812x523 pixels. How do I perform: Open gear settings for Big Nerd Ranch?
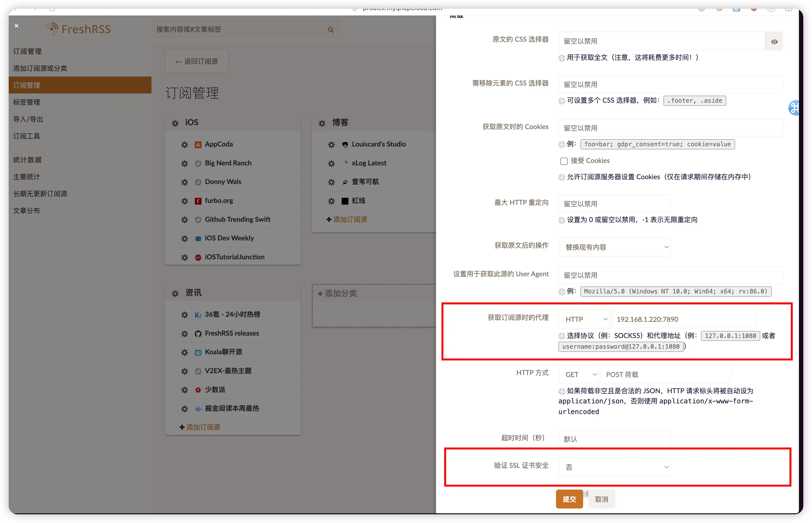[x=185, y=163]
